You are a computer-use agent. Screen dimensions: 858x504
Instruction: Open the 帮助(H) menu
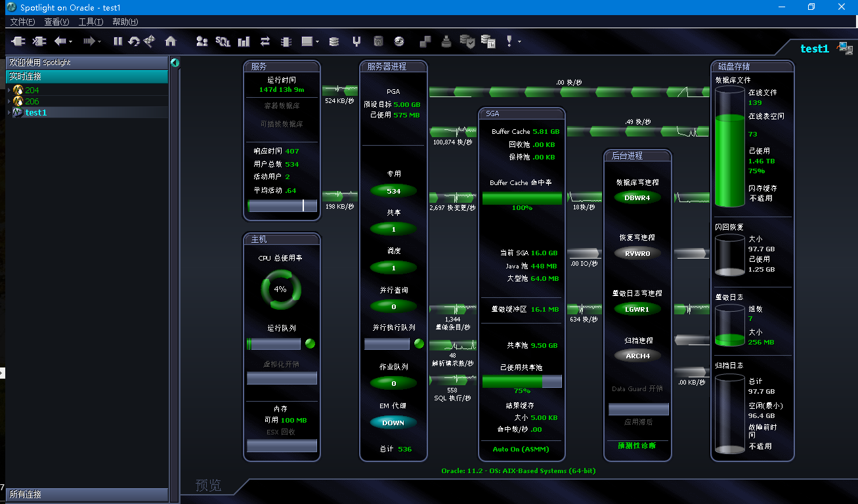pos(125,22)
